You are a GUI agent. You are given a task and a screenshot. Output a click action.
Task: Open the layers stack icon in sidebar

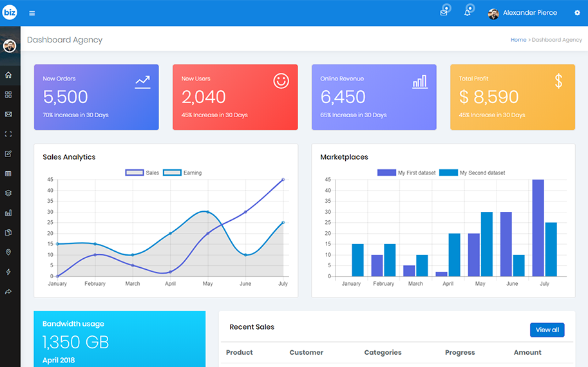[8, 193]
